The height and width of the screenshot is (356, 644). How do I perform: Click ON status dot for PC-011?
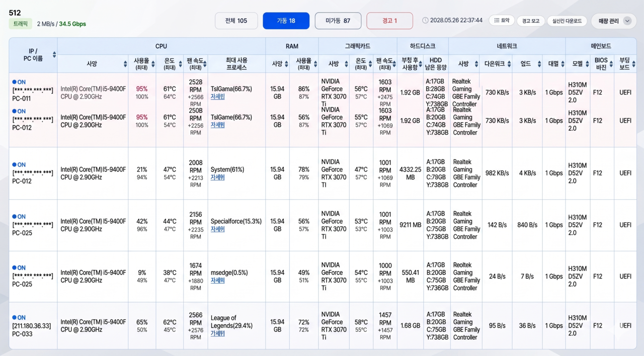(15, 82)
